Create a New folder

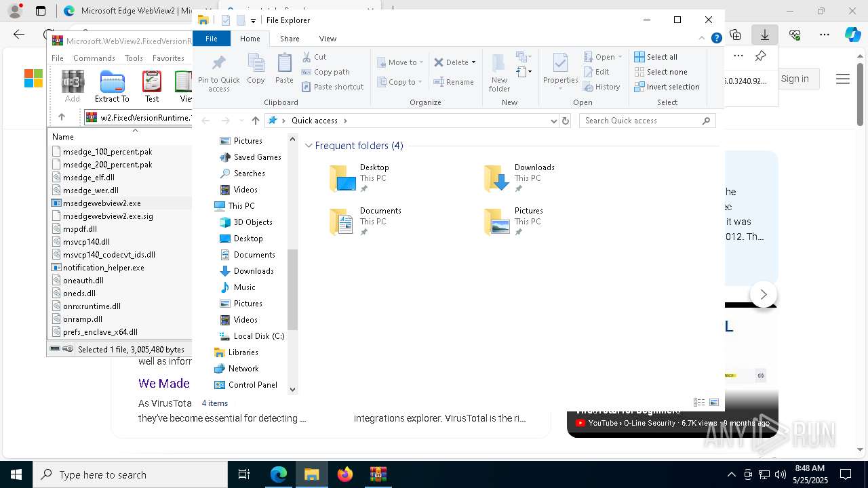click(499, 73)
